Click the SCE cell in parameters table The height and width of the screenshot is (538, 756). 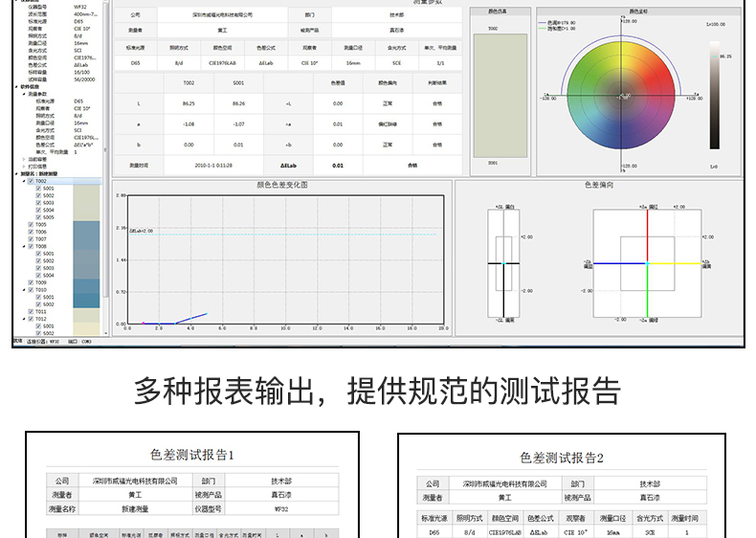tap(397, 63)
